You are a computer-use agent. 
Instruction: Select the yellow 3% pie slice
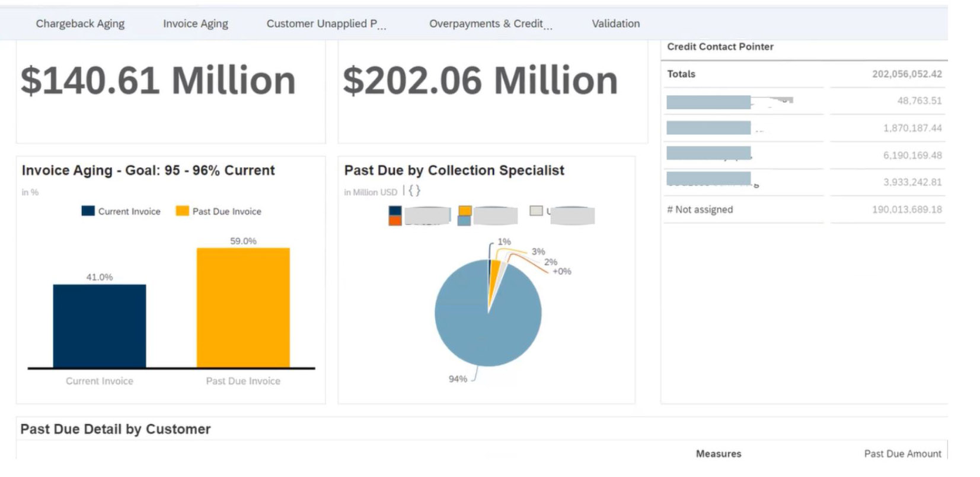coord(494,279)
